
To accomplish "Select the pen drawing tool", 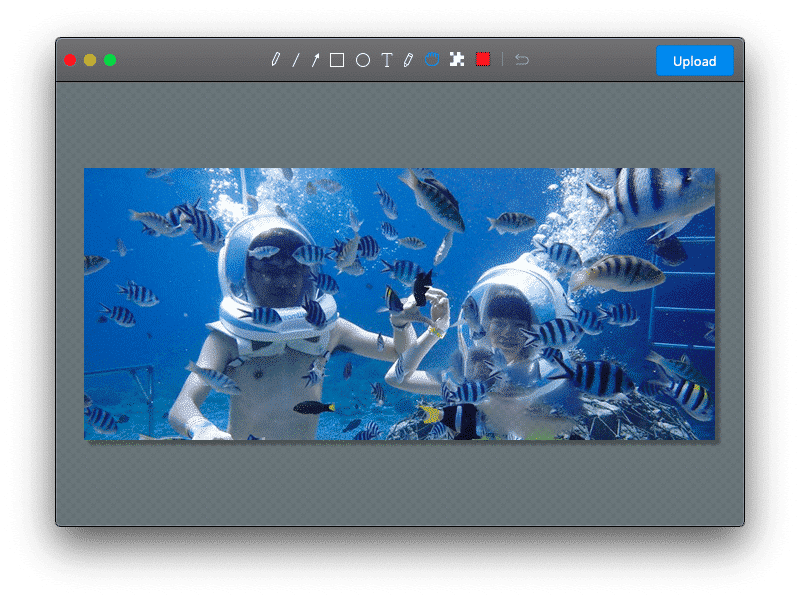I will pyautogui.click(x=276, y=58).
